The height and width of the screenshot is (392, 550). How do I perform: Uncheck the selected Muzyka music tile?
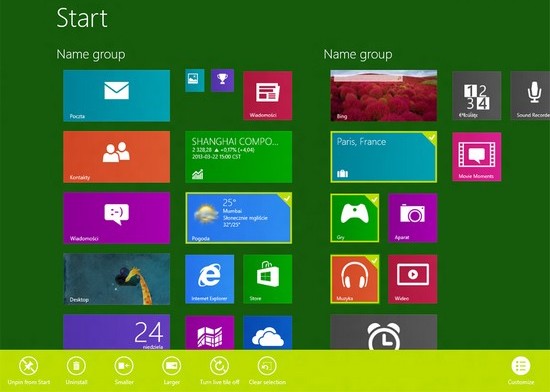pos(355,279)
